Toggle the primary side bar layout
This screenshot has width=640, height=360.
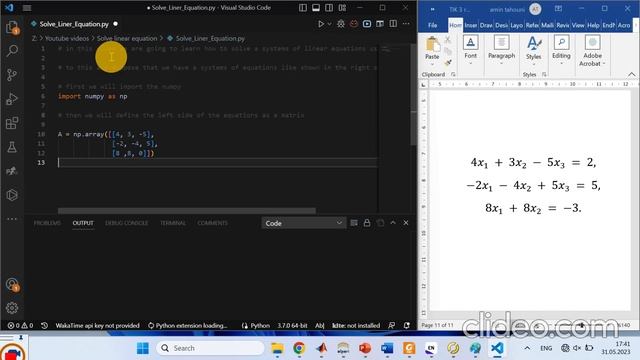tap(303, 8)
